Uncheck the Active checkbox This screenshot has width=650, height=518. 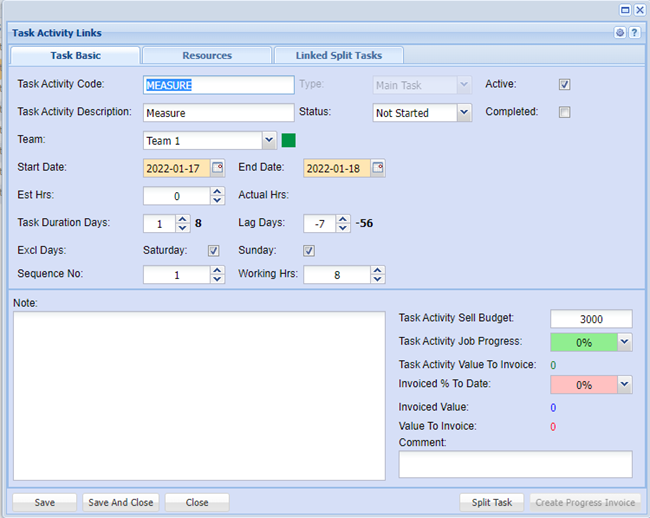564,85
